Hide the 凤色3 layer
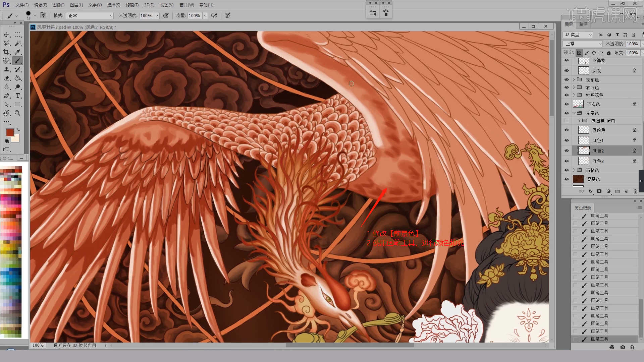The image size is (644, 362). click(x=567, y=161)
